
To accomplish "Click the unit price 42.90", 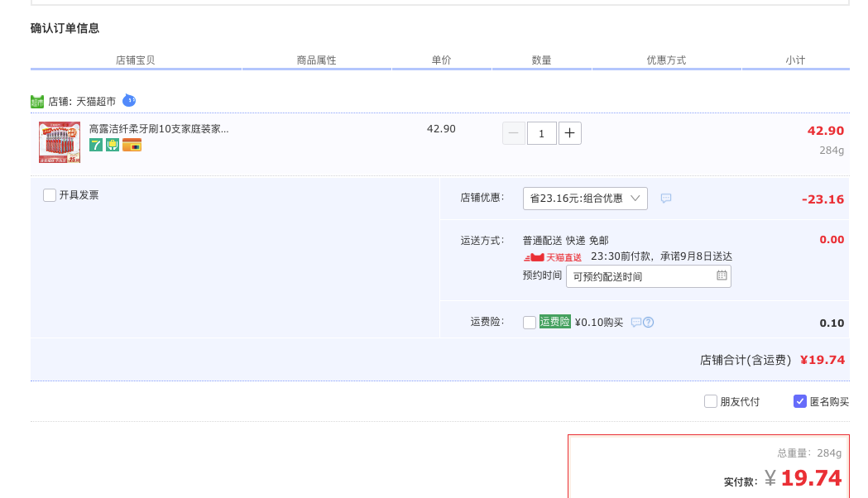I will click(441, 129).
